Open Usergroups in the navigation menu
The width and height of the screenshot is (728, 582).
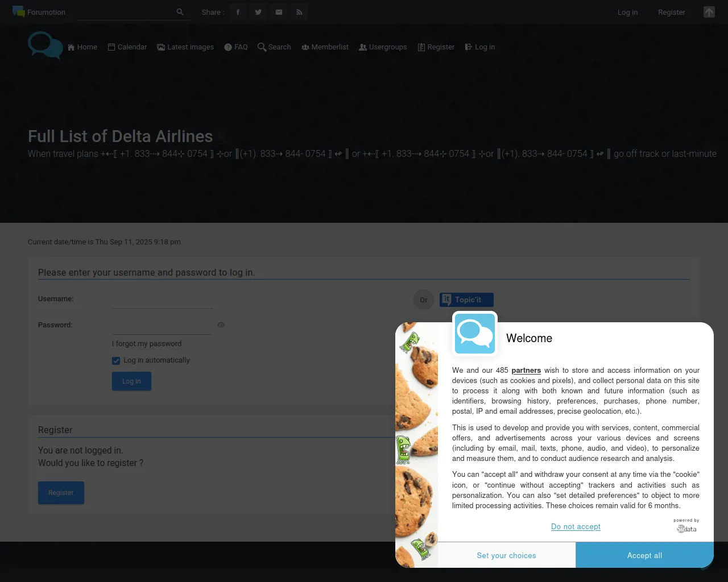point(383,47)
